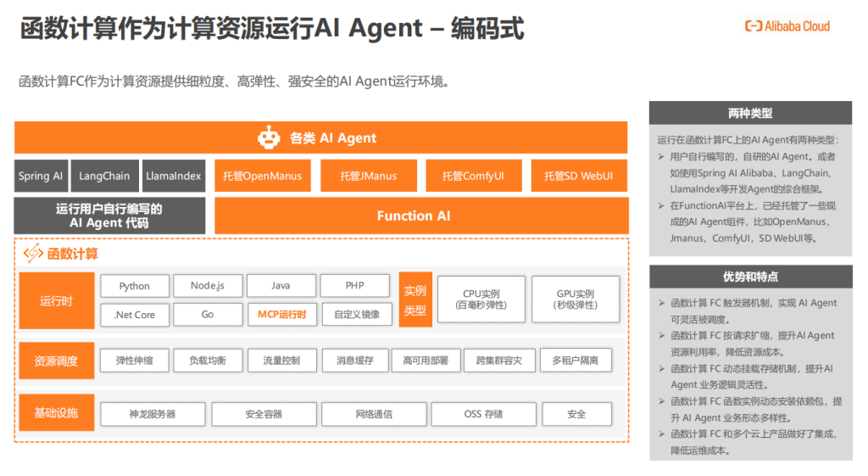Select the 神龙服务器 box
Viewport: 868px width, 476px height.
coord(153,414)
